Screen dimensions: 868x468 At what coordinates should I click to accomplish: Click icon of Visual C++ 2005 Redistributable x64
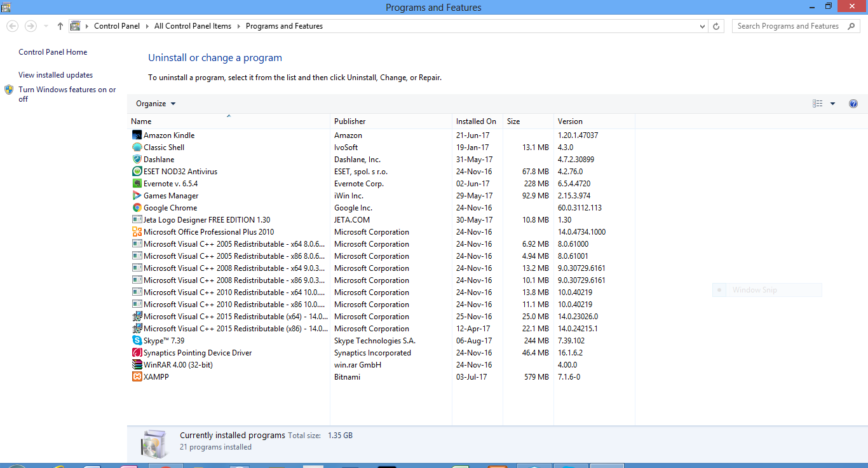[x=137, y=244]
